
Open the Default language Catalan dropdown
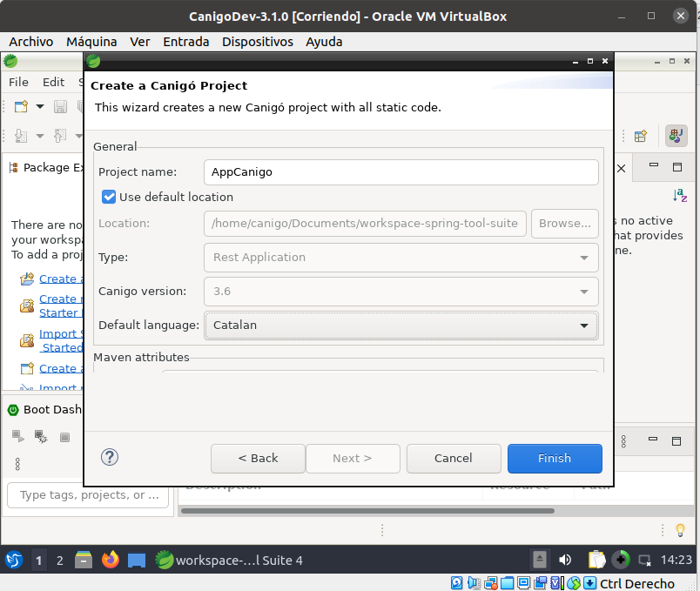pos(400,326)
